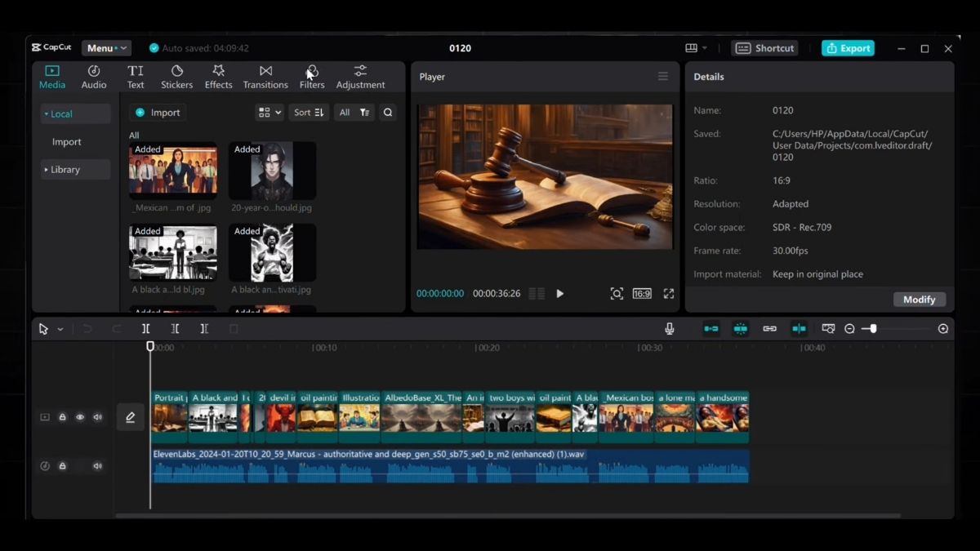Click the record voiceover microphone icon
The image size is (980, 551).
tap(669, 328)
